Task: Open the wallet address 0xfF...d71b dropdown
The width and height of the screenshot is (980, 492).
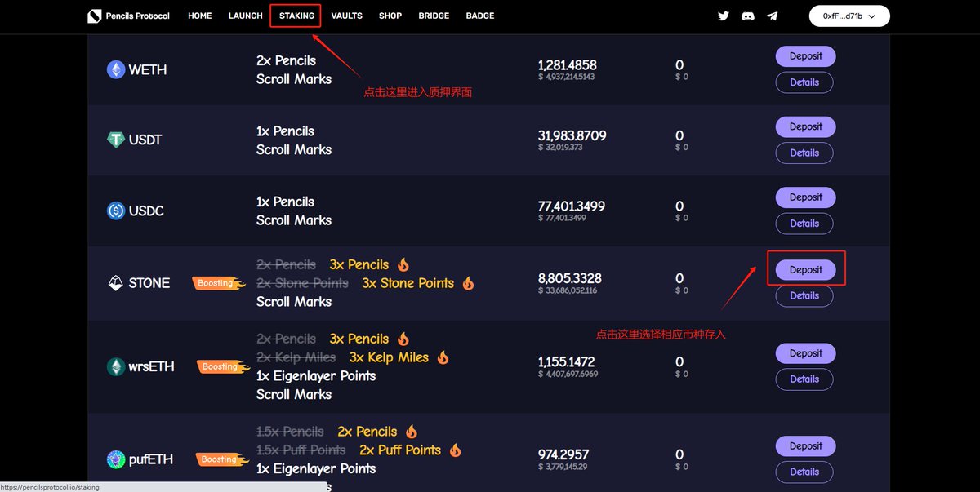Action: click(849, 16)
